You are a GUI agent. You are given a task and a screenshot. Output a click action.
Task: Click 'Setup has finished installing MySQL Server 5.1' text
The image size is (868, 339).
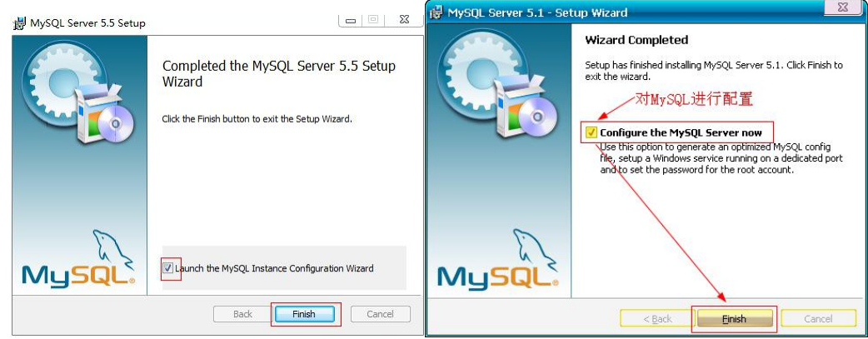(x=714, y=70)
